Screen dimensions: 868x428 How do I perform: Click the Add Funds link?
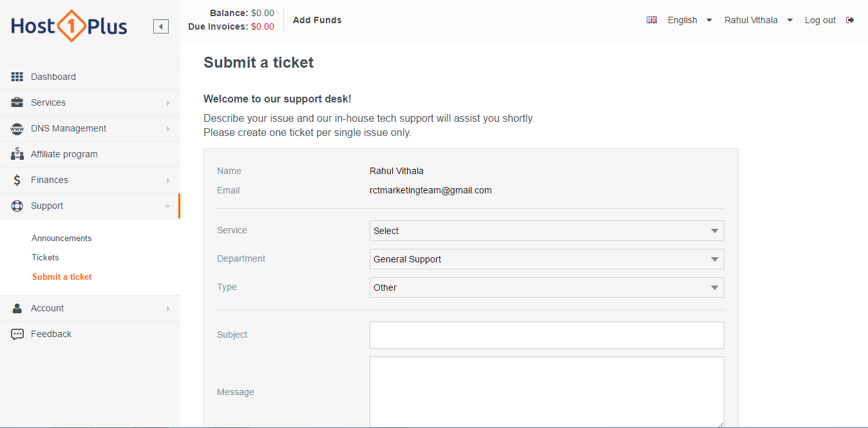click(x=317, y=20)
